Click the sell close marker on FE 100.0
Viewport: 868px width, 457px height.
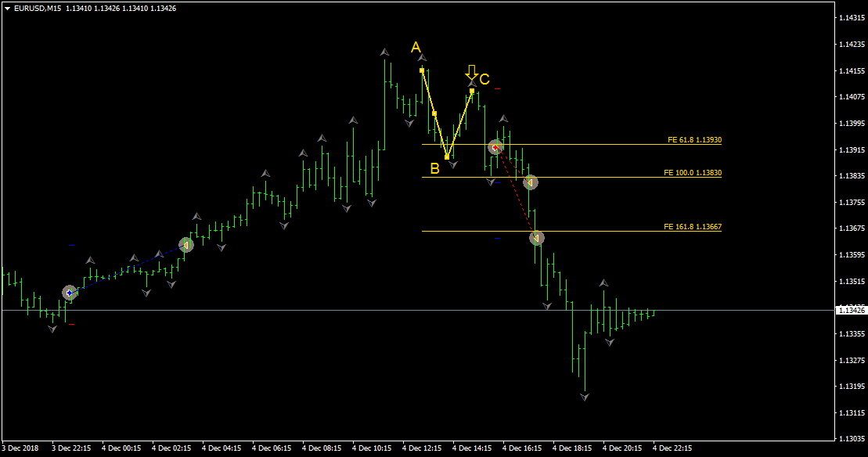[x=531, y=182]
